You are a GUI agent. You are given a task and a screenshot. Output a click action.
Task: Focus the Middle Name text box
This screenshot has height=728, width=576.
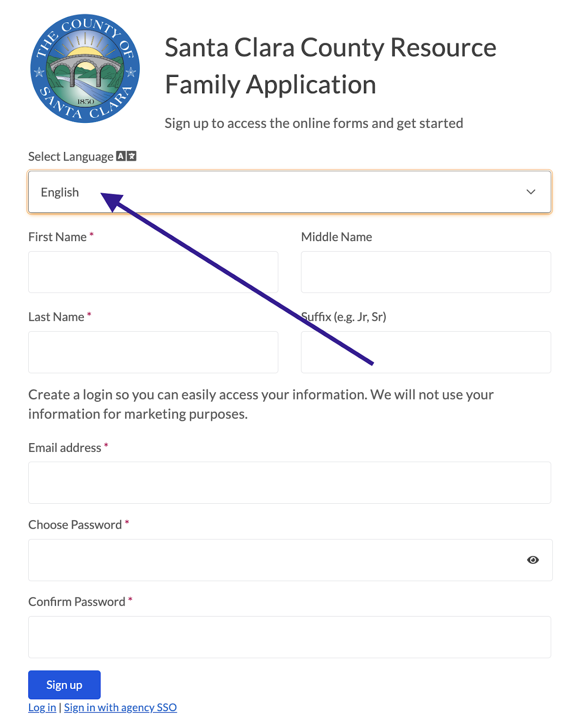426,272
